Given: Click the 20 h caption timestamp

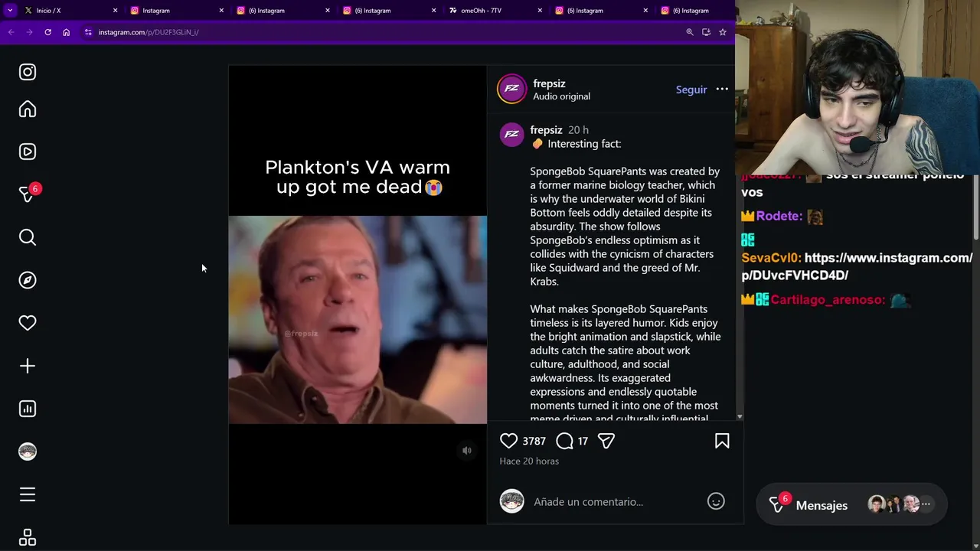Looking at the screenshot, I should (x=578, y=130).
